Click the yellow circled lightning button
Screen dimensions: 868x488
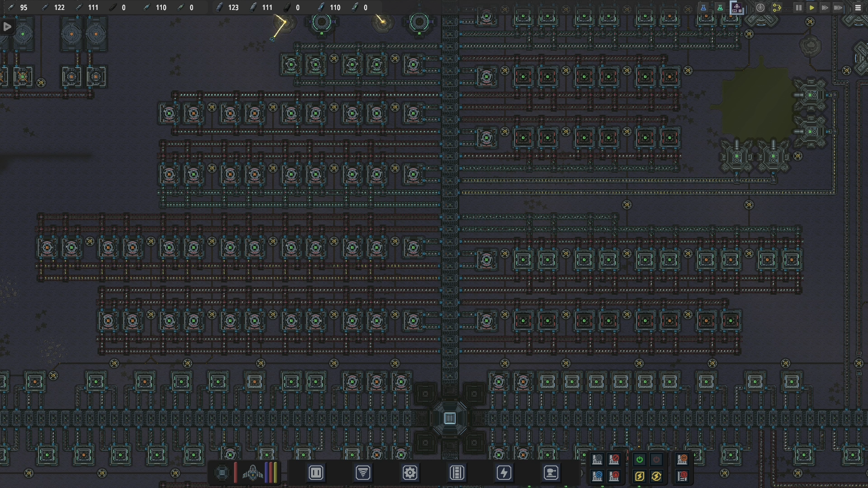(656, 476)
